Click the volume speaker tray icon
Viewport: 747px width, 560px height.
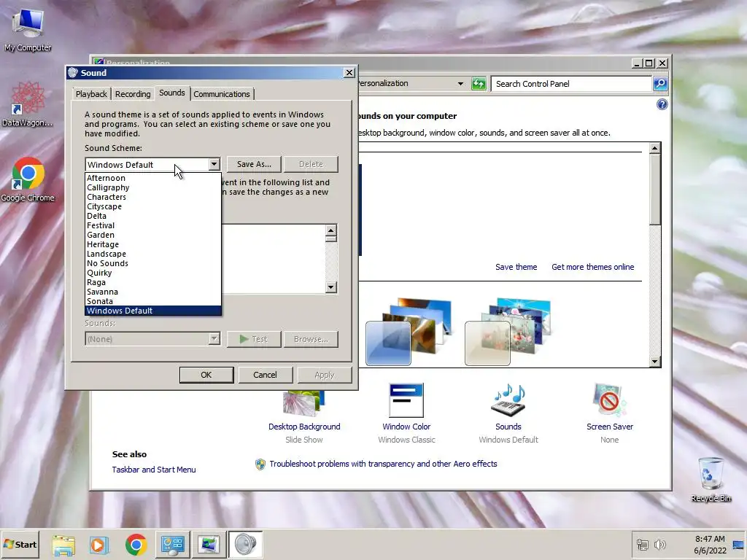point(659,544)
